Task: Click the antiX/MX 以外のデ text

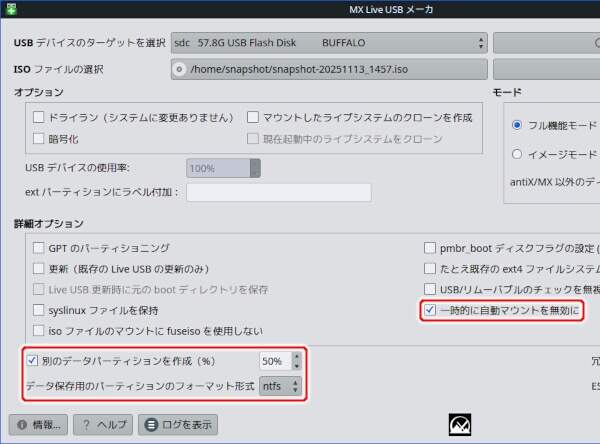Action: click(x=555, y=182)
